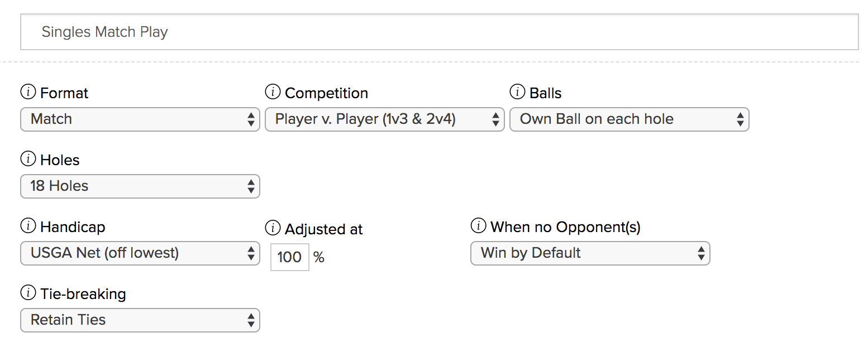Click the info icon beside Competition
This screenshot has width=868, height=347.
click(273, 92)
